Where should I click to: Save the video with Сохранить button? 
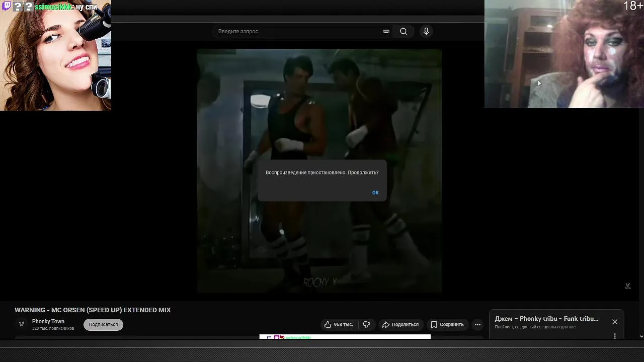[447, 325]
